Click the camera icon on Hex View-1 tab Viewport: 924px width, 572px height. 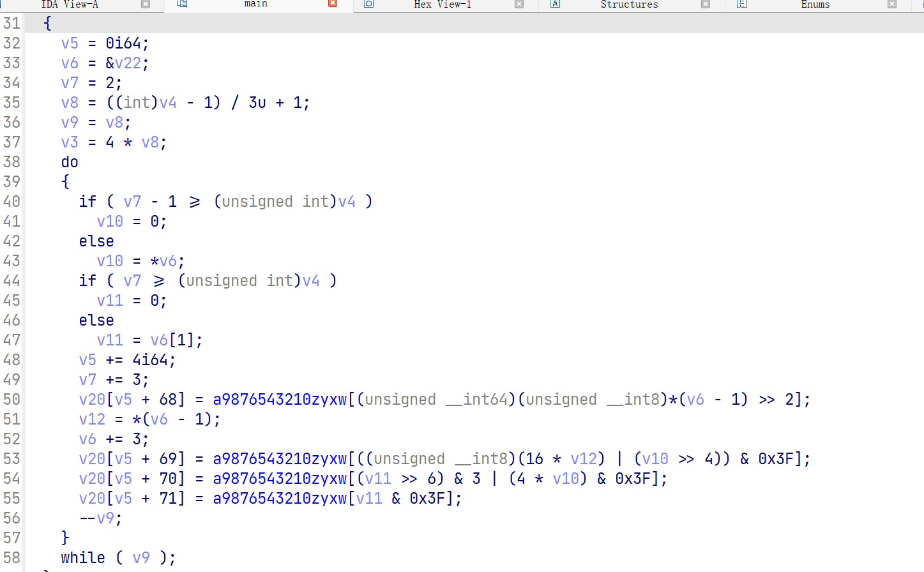pos(368,4)
